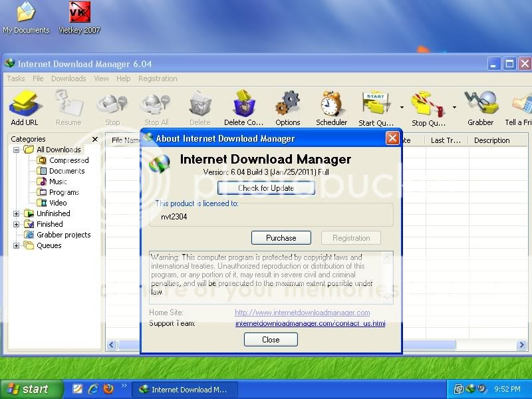This screenshot has width=532, height=399.
Task: Click Stop Queue toolbar icon
Action: pyautogui.click(x=428, y=108)
